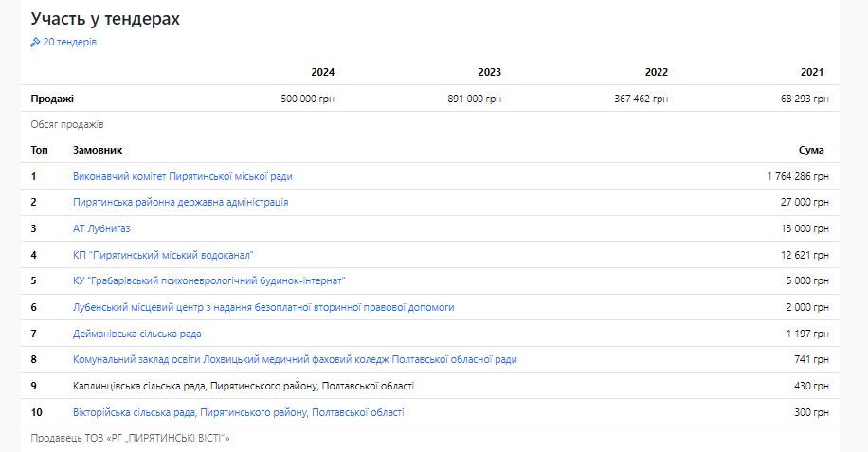Click the 2022 year column header
Viewport: 868px width, 452px height.
pyautogui.click(x=656, y=72)
